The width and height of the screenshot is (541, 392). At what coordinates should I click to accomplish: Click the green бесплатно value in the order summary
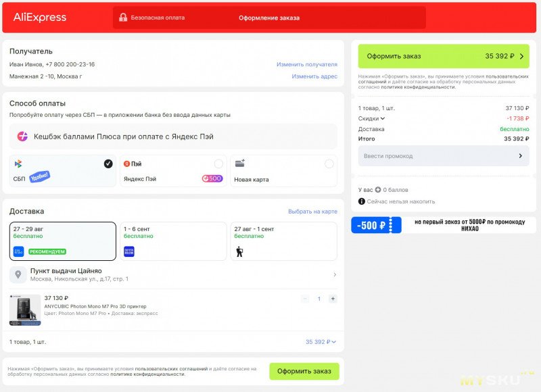pyautogui.click(x=515, y=129)
